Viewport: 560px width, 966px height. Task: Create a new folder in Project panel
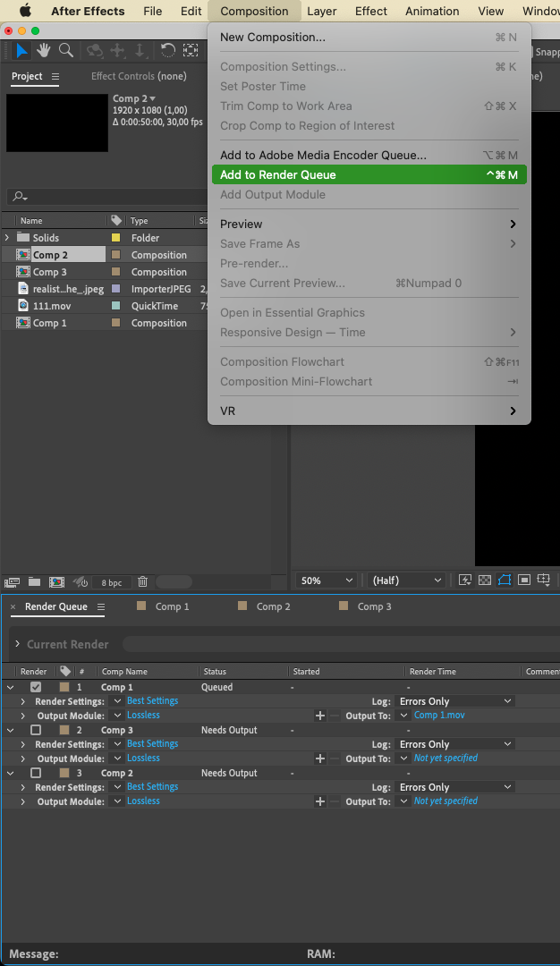click(x=35, y=581)
